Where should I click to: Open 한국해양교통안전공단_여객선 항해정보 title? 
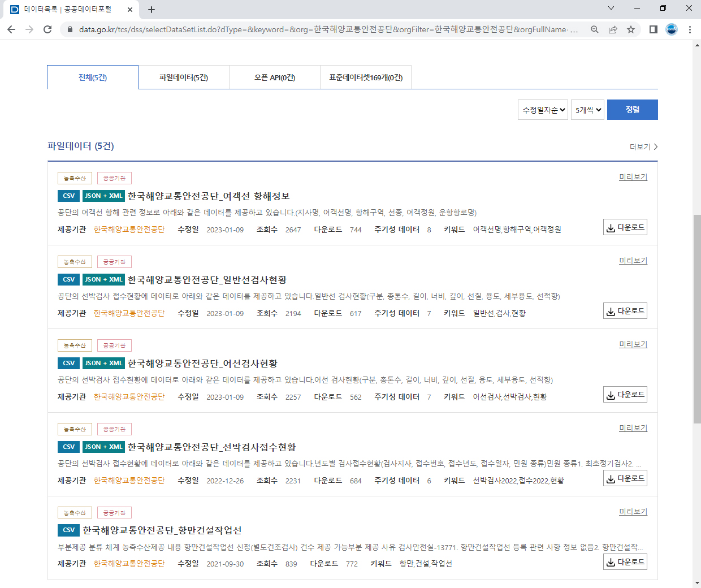[x=209, y=196]
